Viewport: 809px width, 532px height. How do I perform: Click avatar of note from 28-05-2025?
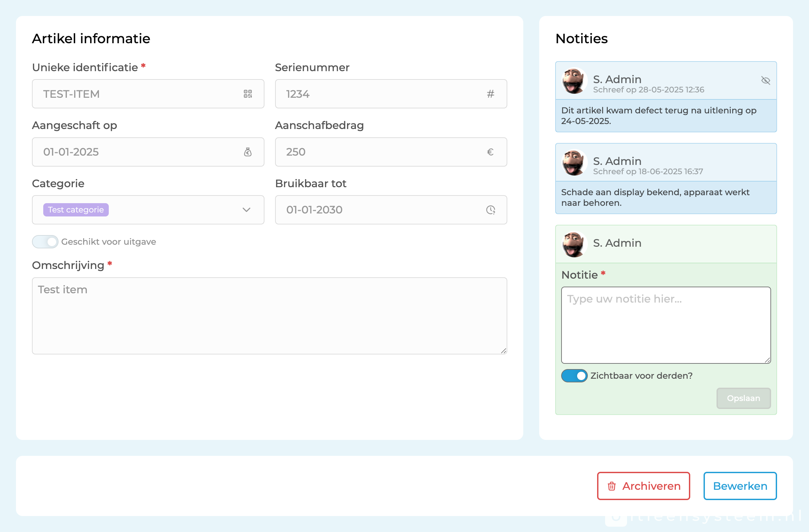click(574, 81)
